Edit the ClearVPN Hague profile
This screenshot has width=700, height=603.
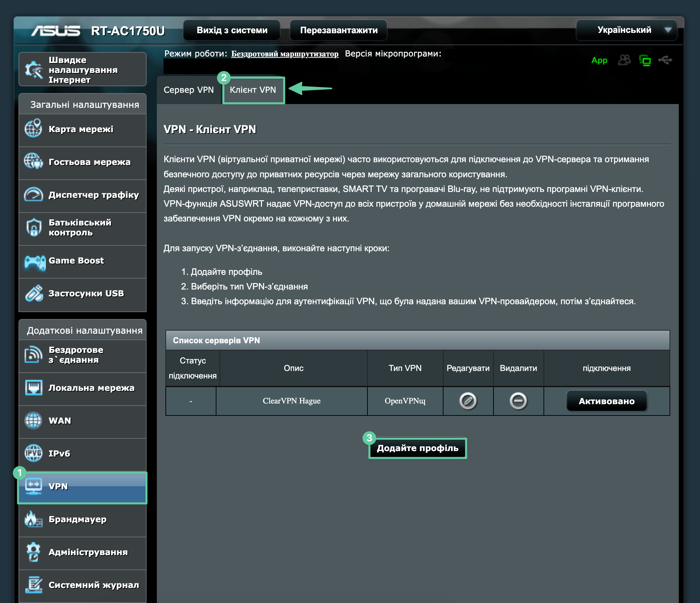468,401
